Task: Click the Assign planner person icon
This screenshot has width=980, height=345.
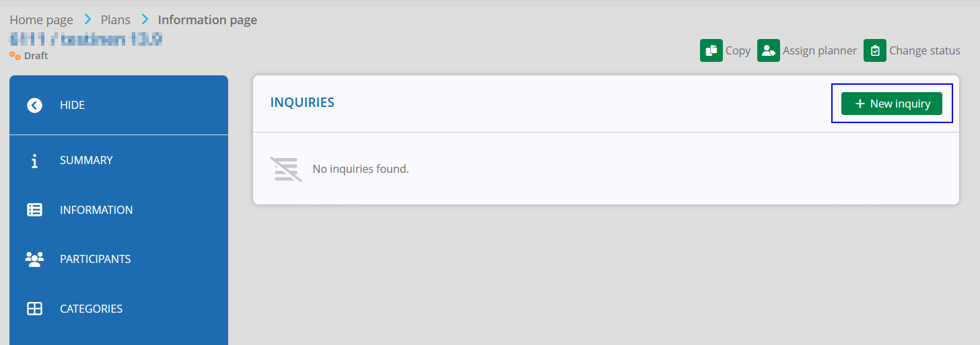Action: [x=769, y=50]
